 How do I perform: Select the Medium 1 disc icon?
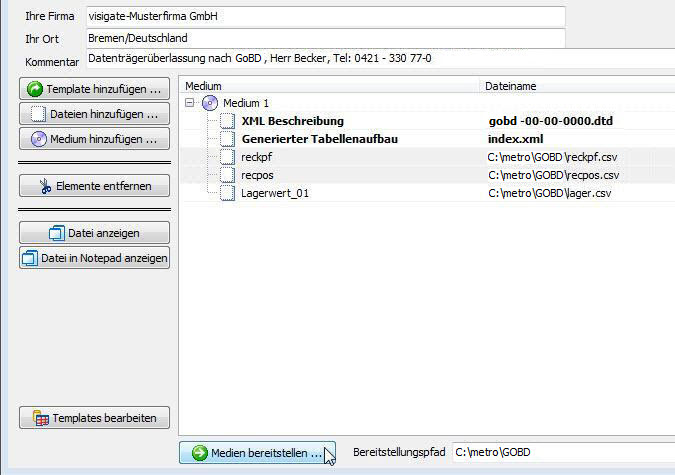click(x=209, y=103)
